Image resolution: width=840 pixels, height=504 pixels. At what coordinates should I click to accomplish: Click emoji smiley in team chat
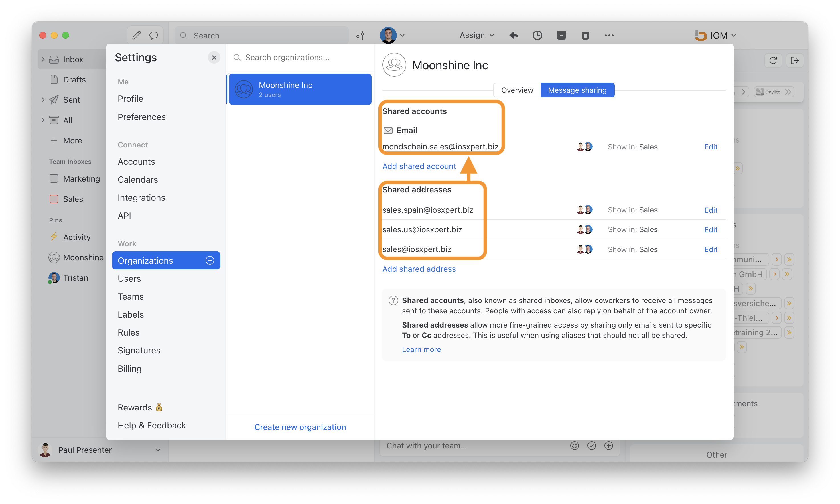tap(574, 446)
